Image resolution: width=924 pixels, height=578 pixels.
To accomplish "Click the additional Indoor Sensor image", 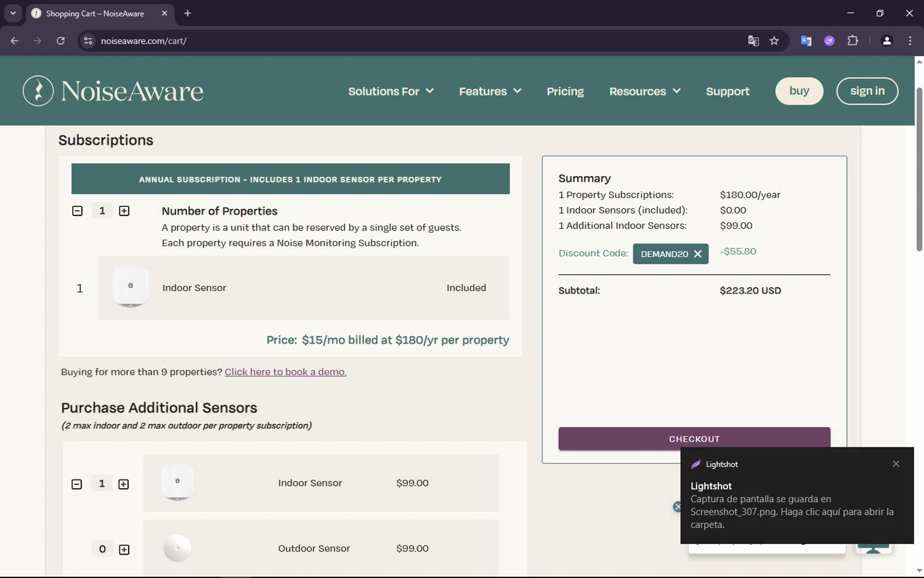I will (x=177, y=482).
